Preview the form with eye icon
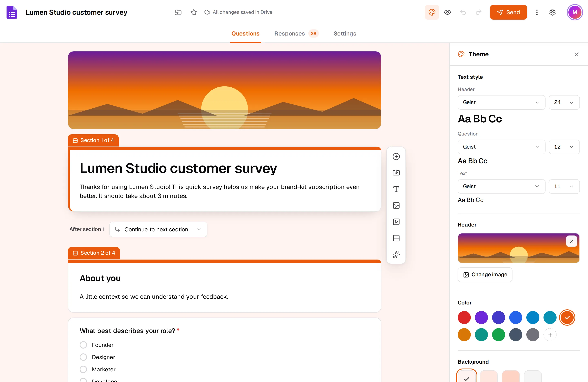588x382 pixels. 447,12
